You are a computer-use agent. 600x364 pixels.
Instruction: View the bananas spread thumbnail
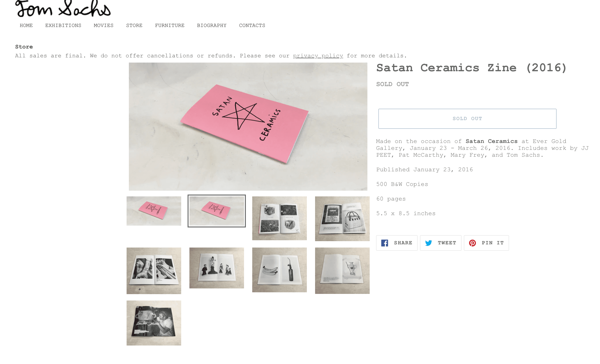point(279,270)
